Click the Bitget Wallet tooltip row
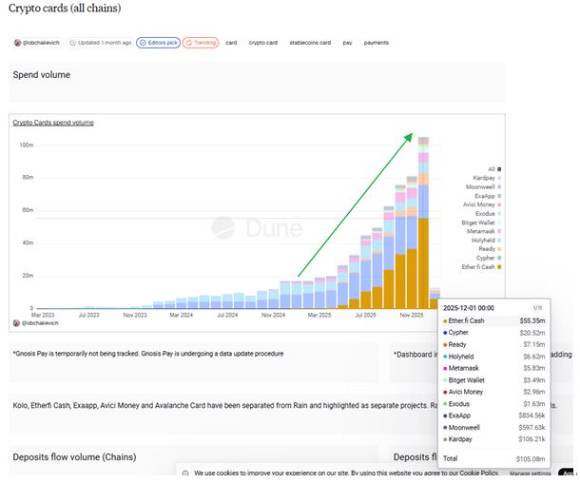The width and height of the screenshot is (580, 480). [x=494, y=380]
